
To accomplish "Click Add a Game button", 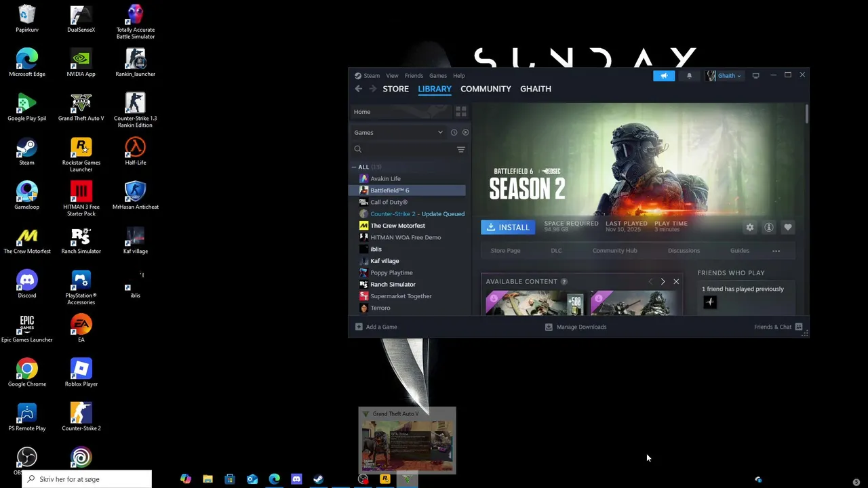I will tap(376, 327).
